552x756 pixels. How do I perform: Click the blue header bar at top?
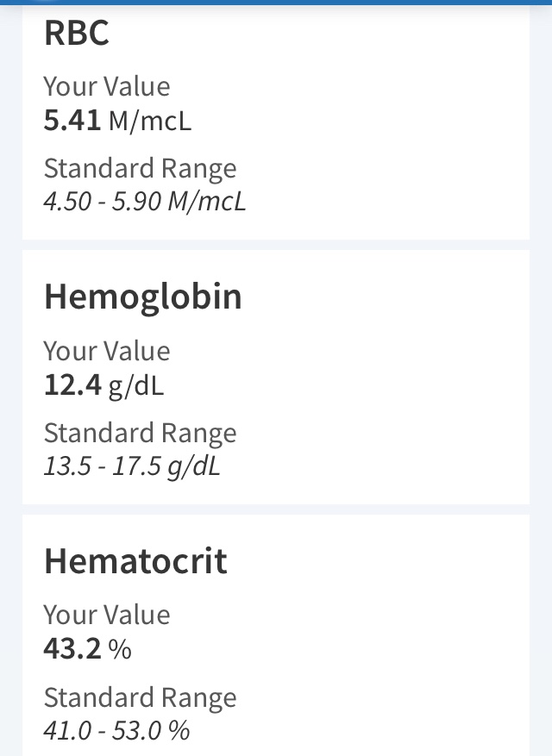pos(276,3)
